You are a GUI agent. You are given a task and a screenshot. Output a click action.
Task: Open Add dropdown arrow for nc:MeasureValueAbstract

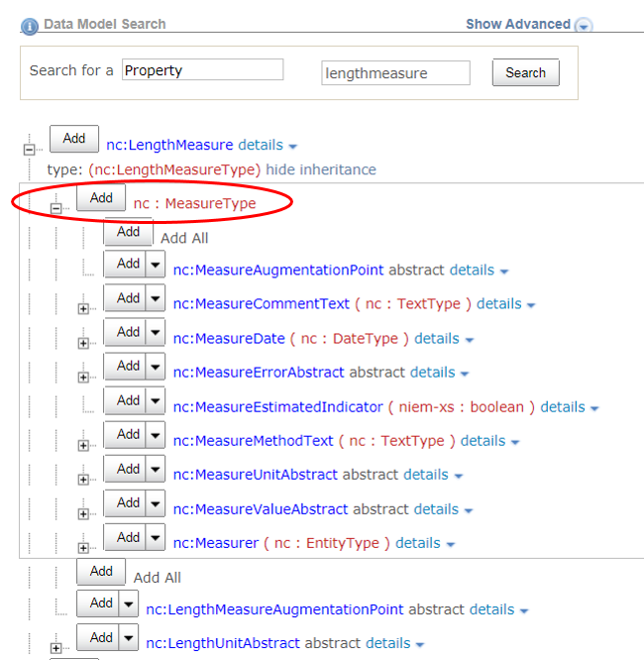[x=156, y=503]
